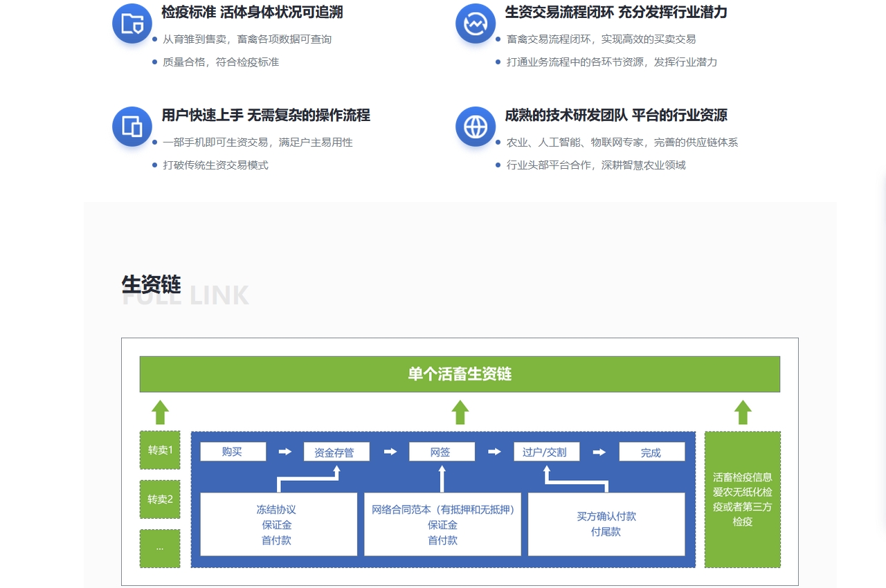886x588 pixels.
Task: Click the white arrow between 购买 and 资金存管
Action: 284,451
